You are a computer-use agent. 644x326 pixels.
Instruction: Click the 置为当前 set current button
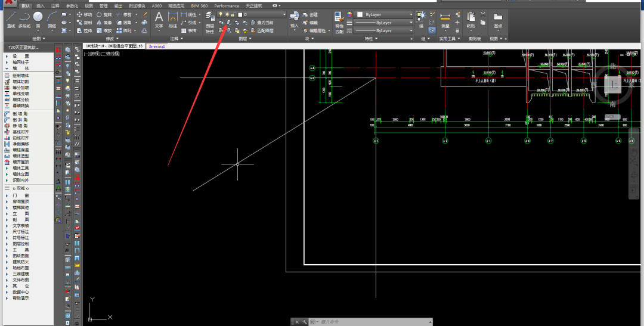[262, 22]
